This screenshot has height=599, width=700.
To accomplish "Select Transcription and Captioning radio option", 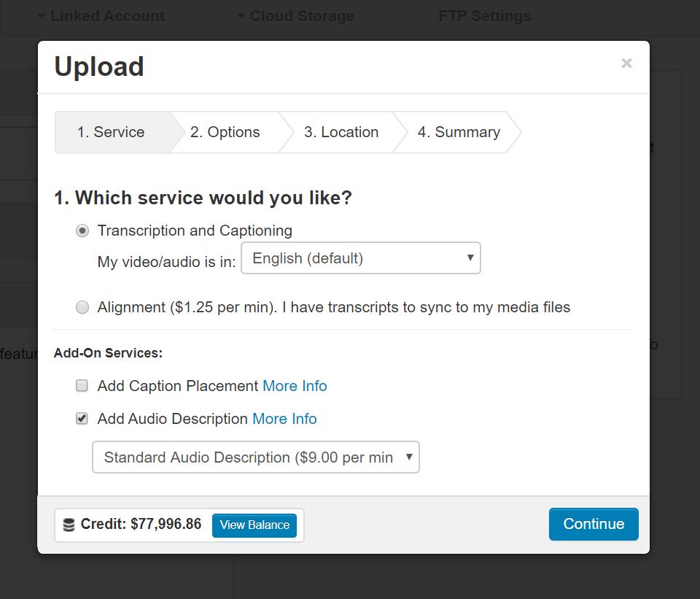I will tap(82, 231).
